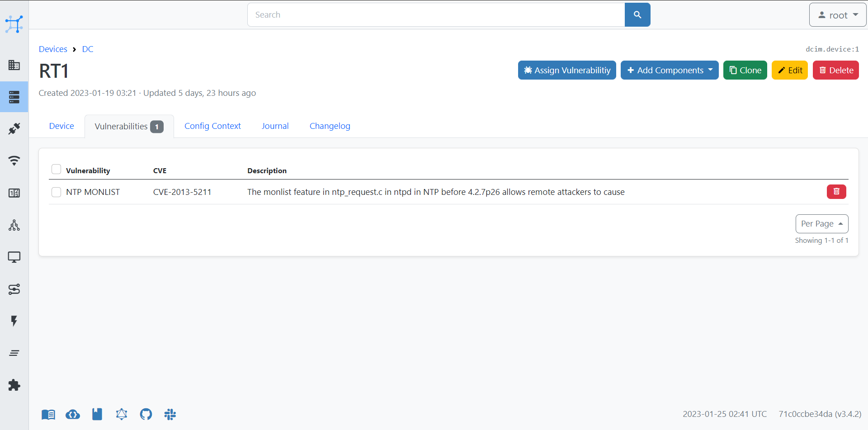Open the IPAM sidebar menu

[14, 193]
